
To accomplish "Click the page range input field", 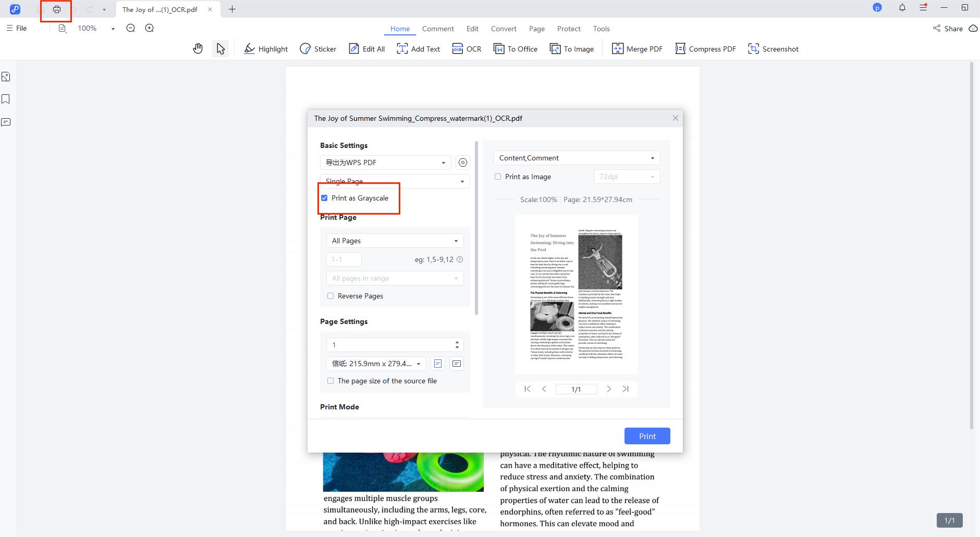I will click(x=344, y=259).
